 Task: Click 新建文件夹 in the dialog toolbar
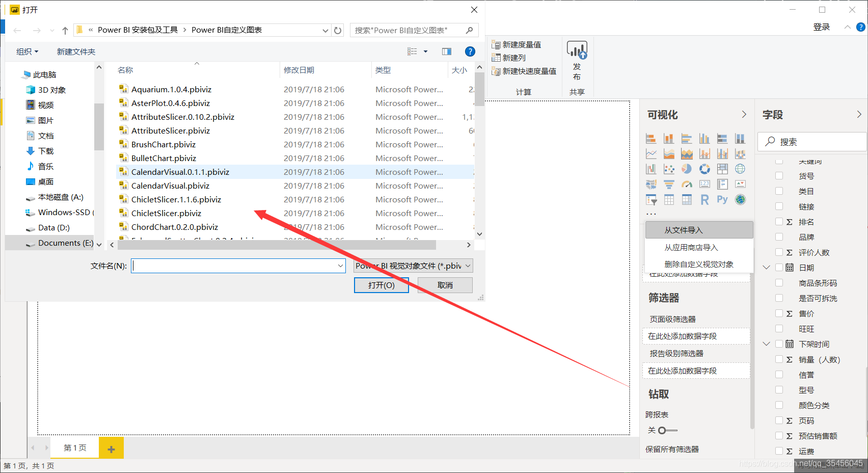76,51
